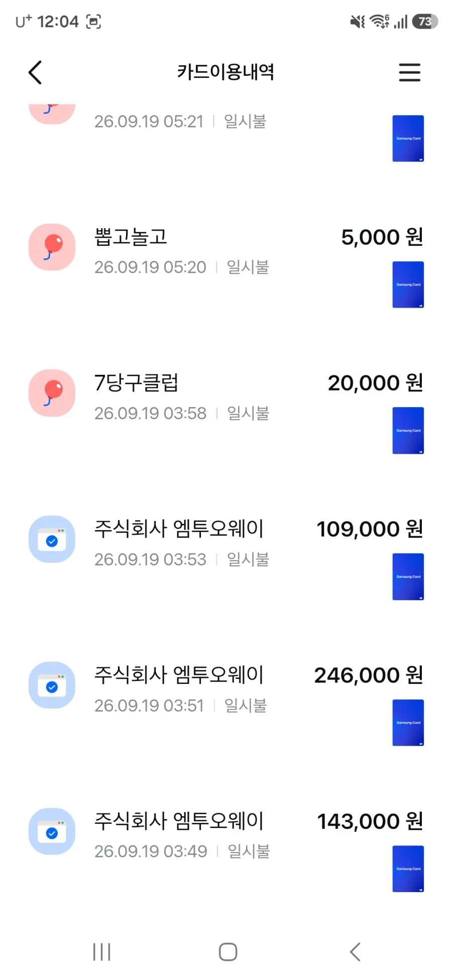
Task: Open the 뽑고놀고 transaction details
Action: (226, 265)
